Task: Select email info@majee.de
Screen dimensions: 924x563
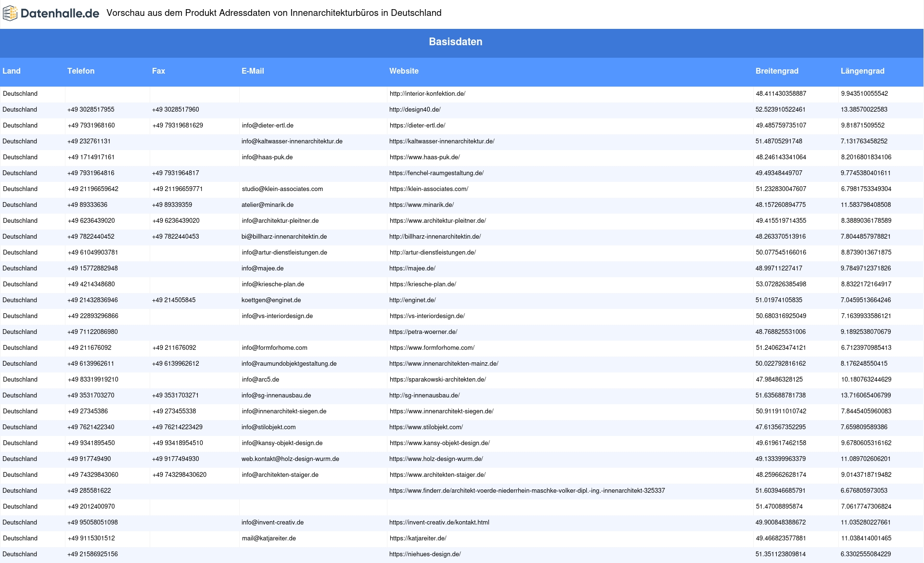Action: click(x=262, y=269)
